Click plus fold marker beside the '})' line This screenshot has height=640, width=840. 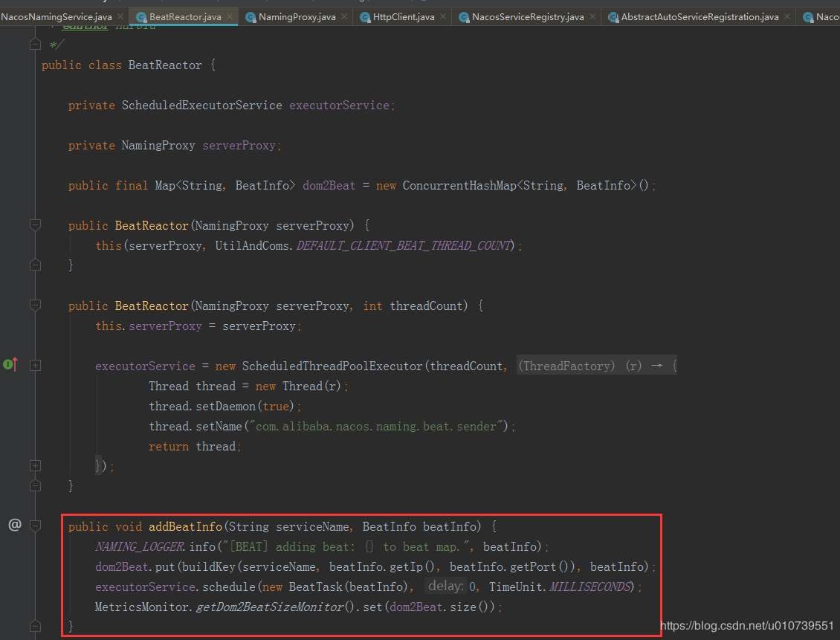tap(36, 466)
